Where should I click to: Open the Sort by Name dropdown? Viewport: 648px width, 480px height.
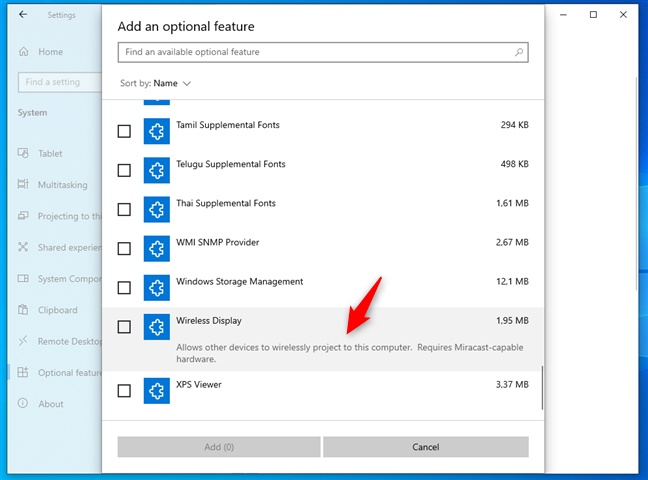pos(155,84)
